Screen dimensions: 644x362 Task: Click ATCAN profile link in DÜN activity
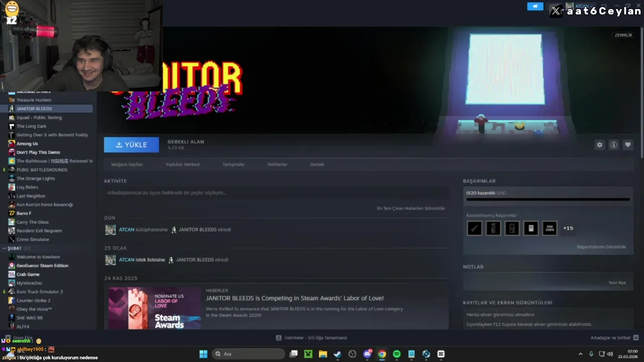126,230
